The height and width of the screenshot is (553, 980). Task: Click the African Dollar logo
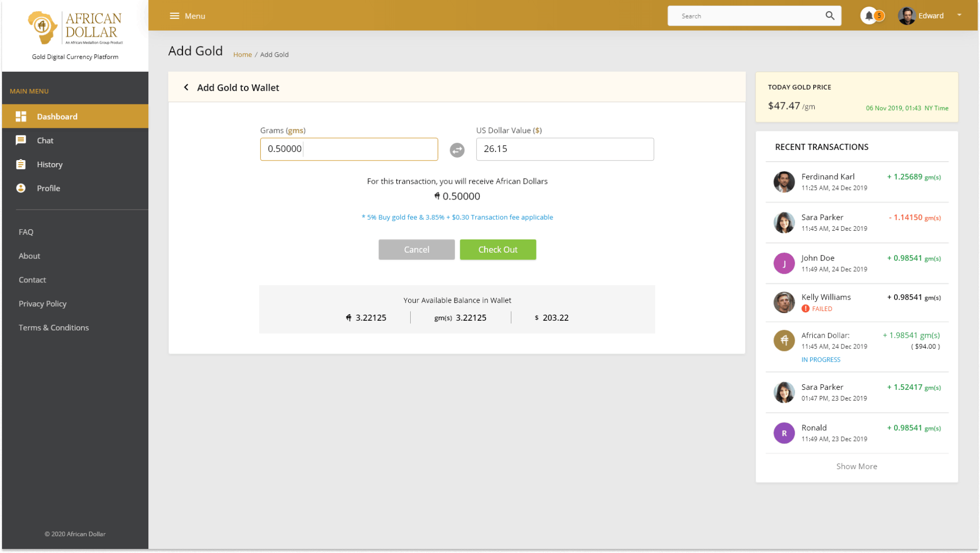coord(75,28)
